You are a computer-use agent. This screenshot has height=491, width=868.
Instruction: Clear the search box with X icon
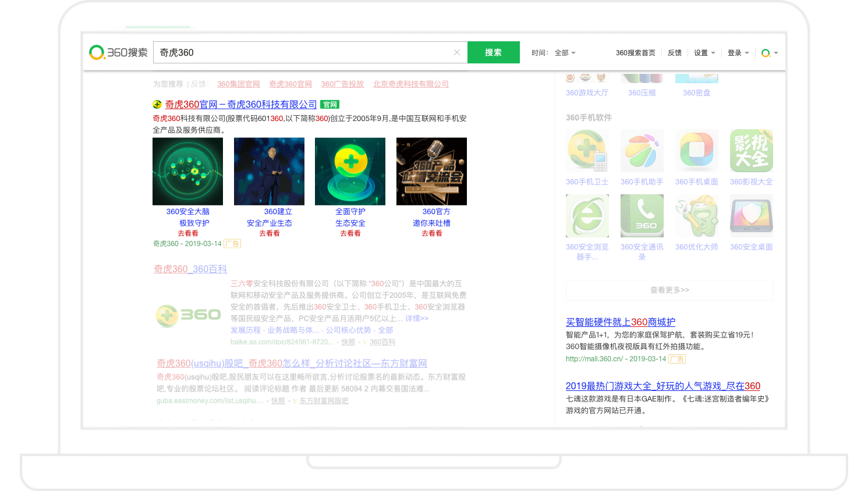tap(457, 52)
